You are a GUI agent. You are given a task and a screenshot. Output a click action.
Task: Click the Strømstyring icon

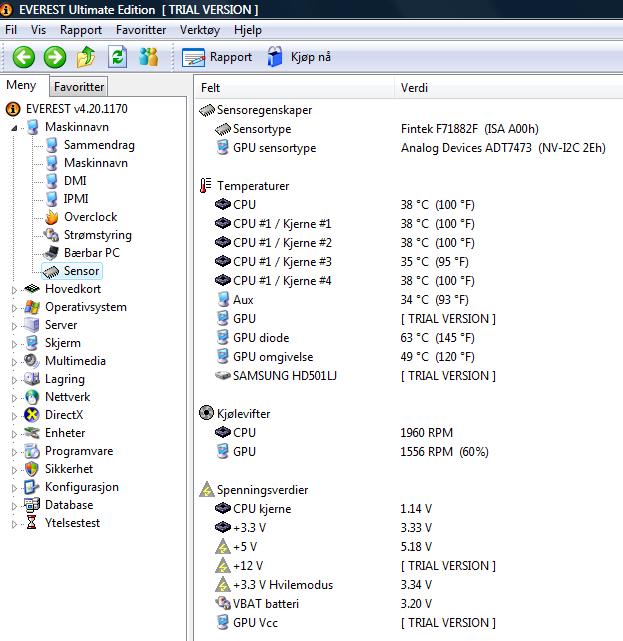click(x=52, y=235)
